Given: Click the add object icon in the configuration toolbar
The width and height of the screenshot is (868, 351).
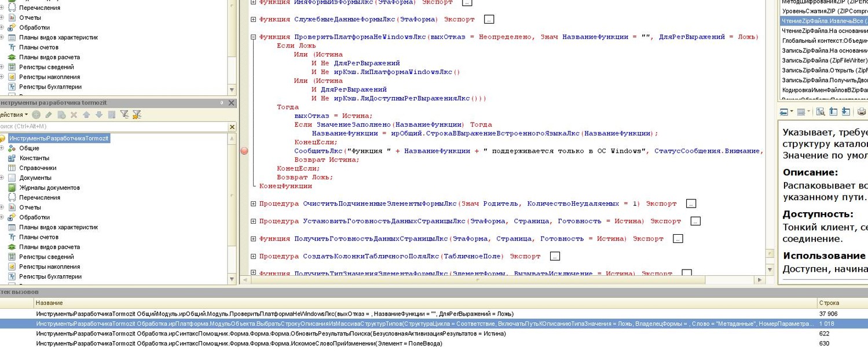Looking at the screenshot, I should click(x=36, y=114).
